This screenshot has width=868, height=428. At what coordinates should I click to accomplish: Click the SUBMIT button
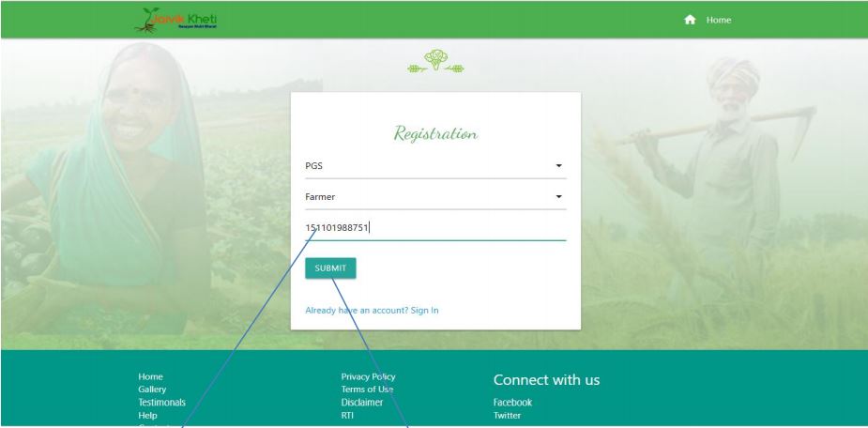[330, 268]
